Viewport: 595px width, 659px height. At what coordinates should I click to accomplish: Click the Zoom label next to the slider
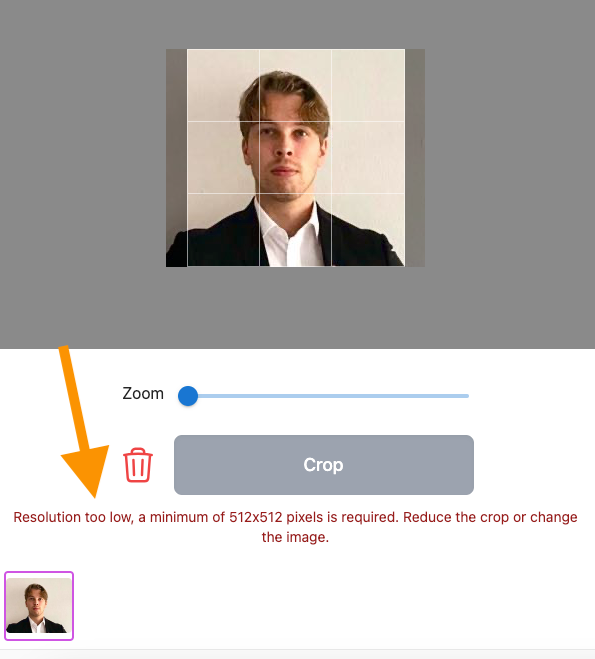(143, 394)
